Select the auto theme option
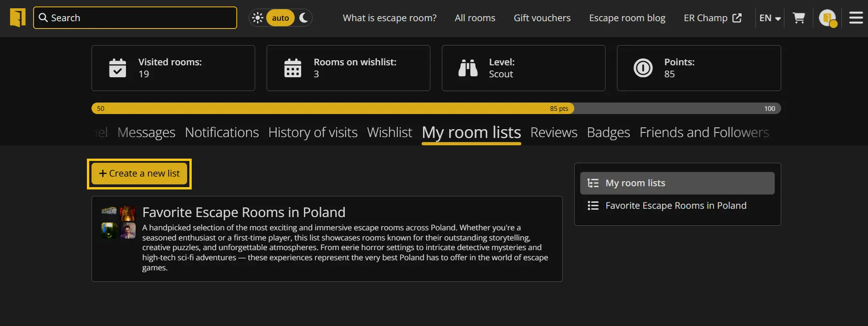 pos(280,18)
